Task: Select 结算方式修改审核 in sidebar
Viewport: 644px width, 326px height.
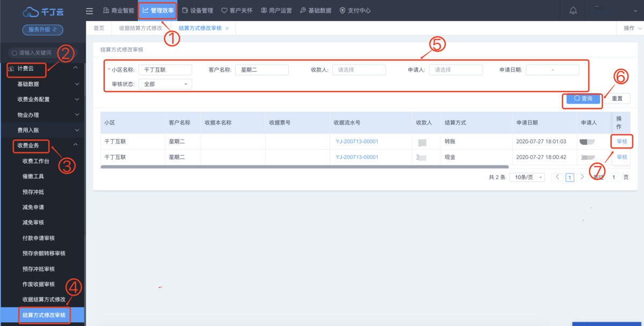Action: 42,315
